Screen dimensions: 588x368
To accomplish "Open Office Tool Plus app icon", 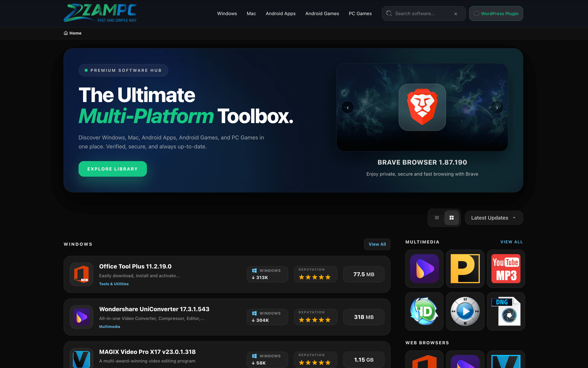I will tap(81, 274).
